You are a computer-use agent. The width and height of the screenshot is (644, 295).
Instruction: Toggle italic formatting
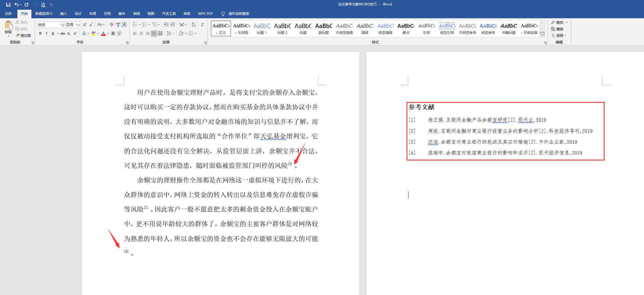pyautogui.click(x=47, y=34)
